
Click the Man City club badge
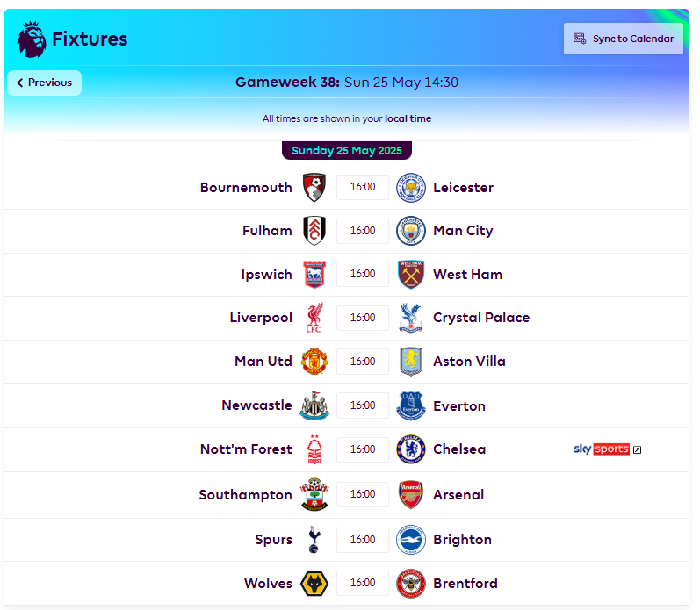pos(411,231)
